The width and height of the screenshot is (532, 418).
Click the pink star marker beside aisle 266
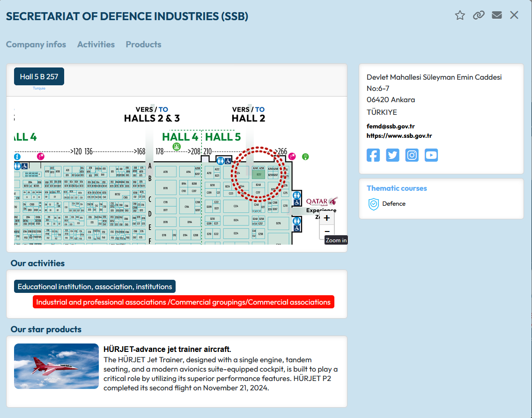tap(292, 157)
